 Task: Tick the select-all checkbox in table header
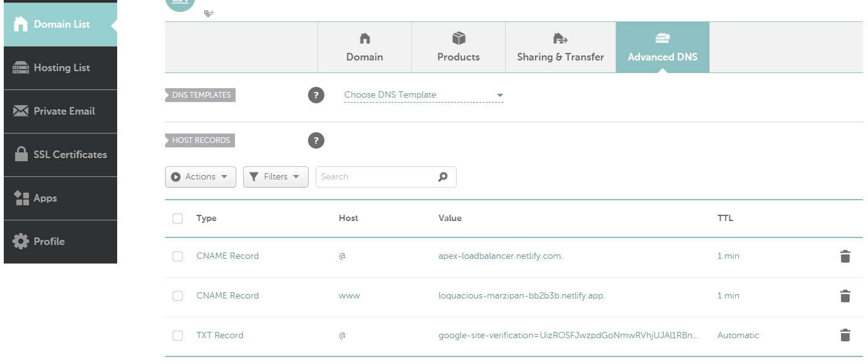point(178,219)
